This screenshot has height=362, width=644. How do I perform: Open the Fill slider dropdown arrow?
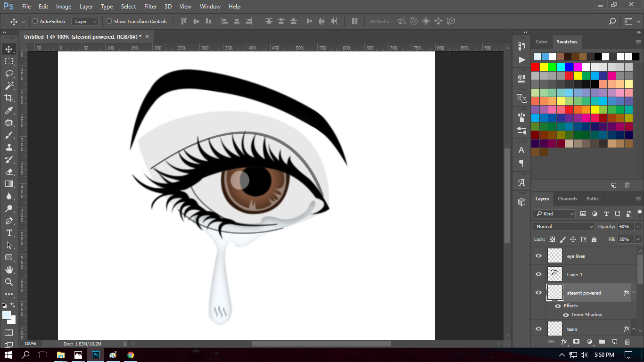pyautogui.click(x=638, y=239)
